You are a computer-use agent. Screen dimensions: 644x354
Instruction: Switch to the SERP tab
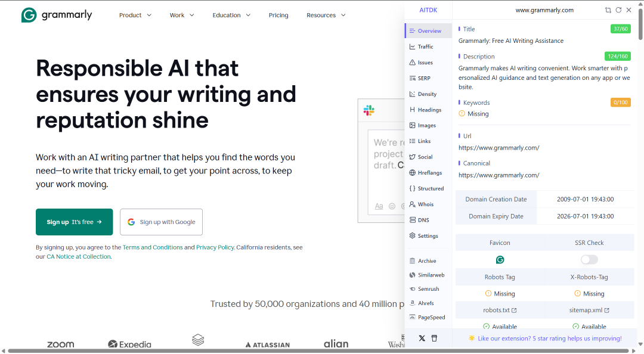tap(428, 78)
